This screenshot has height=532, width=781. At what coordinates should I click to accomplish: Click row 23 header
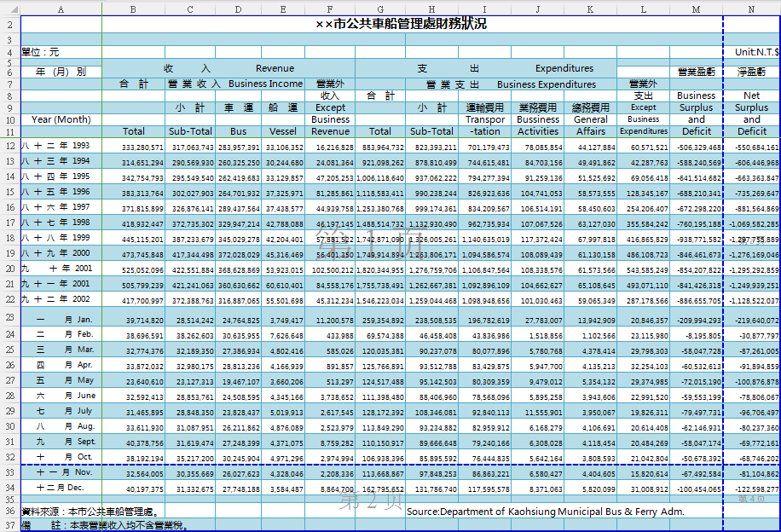coord(9,318)
